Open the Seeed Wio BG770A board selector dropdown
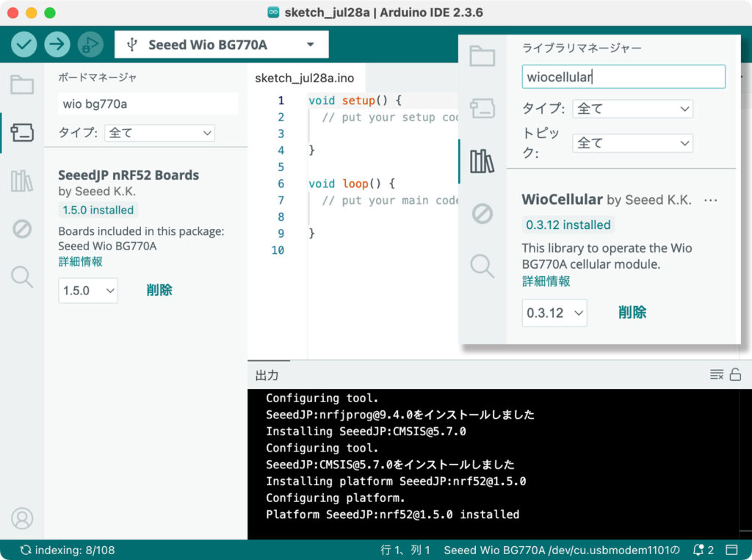This screenshot has height=560, width=752. pyautogui.click(x=222, y=45)
